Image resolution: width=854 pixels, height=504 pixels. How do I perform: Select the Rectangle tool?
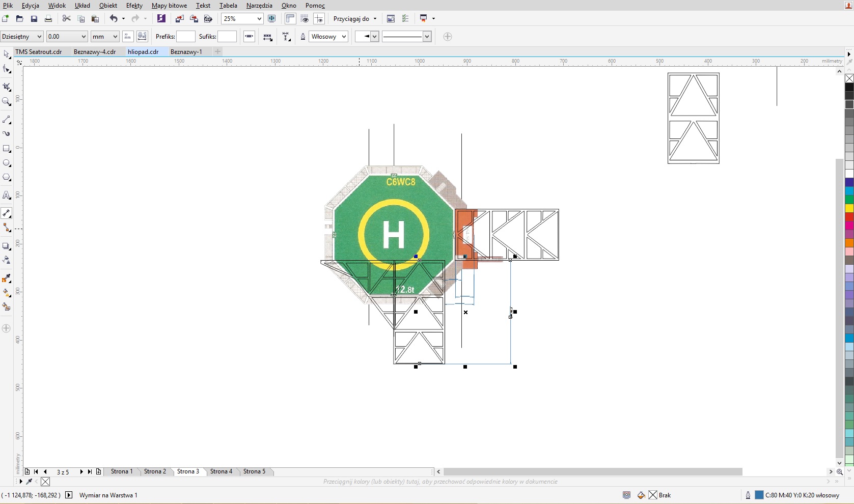7,149
